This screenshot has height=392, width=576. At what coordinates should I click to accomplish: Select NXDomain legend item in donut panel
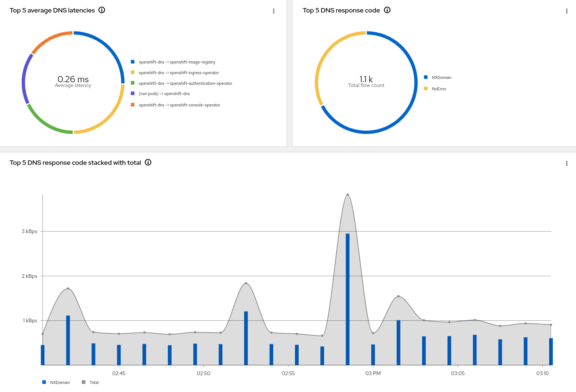(x=441, y=77)
